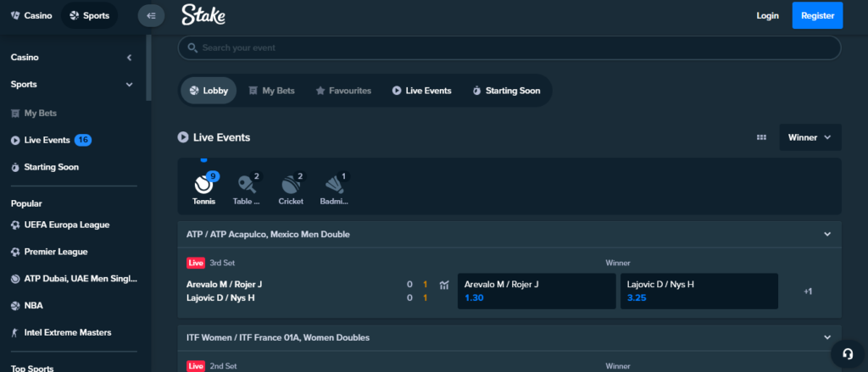Collapse the ATP Acapulco Men Double section

tap(827, 235)
